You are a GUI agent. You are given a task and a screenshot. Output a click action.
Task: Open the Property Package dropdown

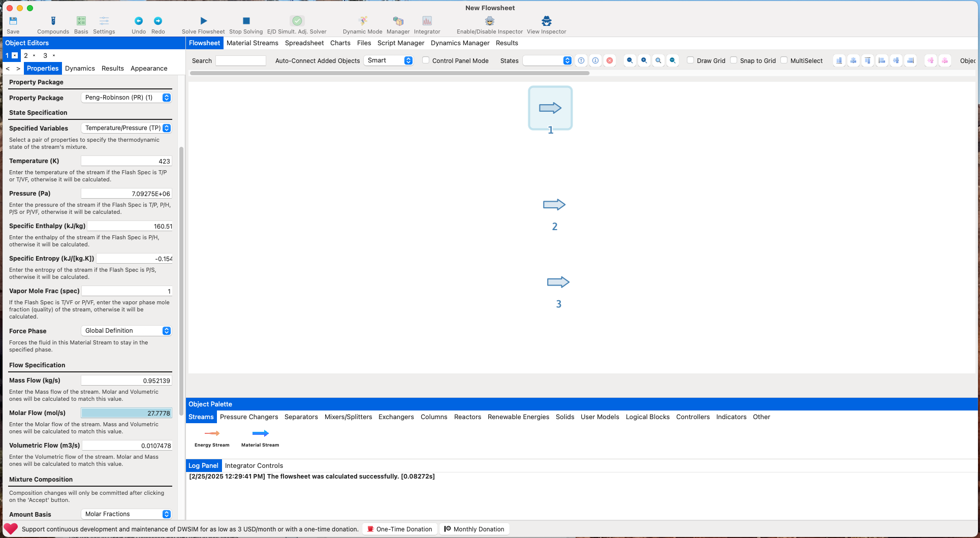(x=127, y=98)
